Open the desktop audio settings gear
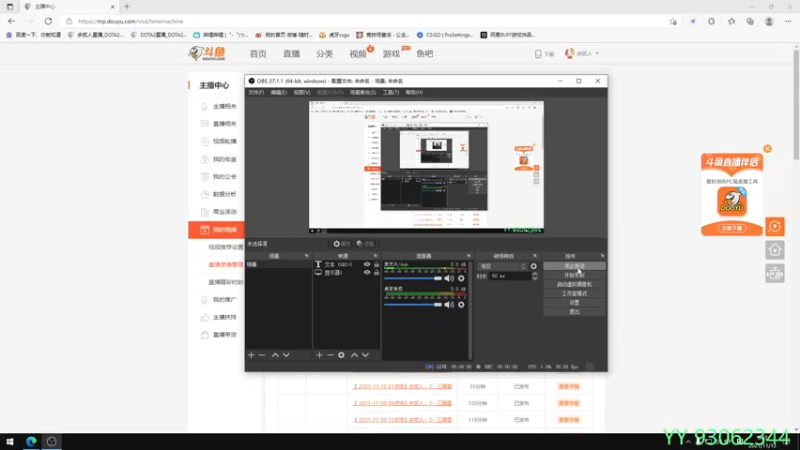Image resolution: width=800 pixels, height=450 pixels. (x=461, y=305)
